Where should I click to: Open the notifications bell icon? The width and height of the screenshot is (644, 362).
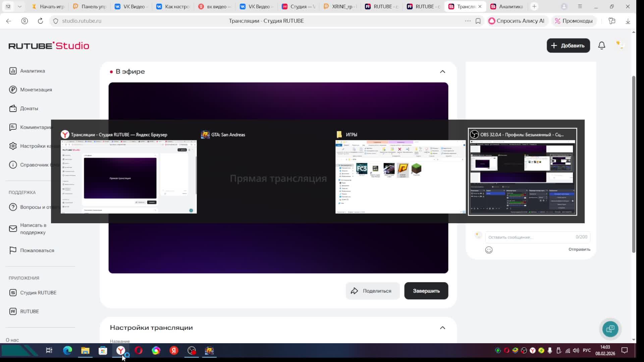coord(601,46)
